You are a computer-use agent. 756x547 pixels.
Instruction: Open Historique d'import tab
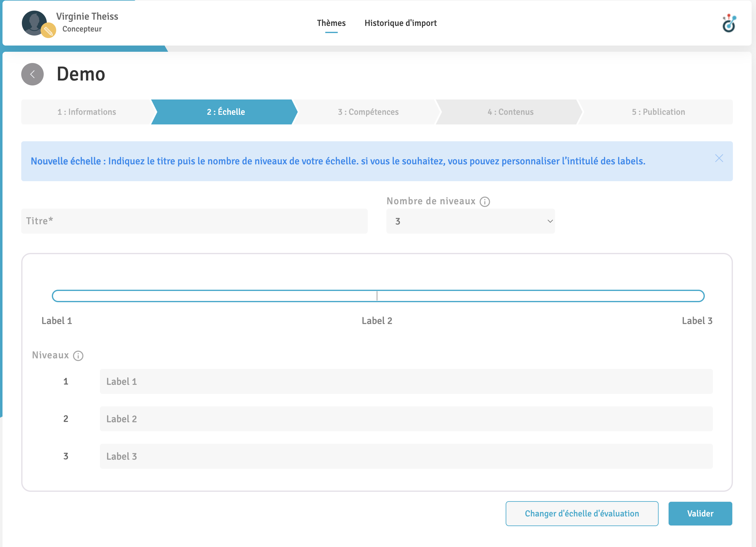point(400,23)
